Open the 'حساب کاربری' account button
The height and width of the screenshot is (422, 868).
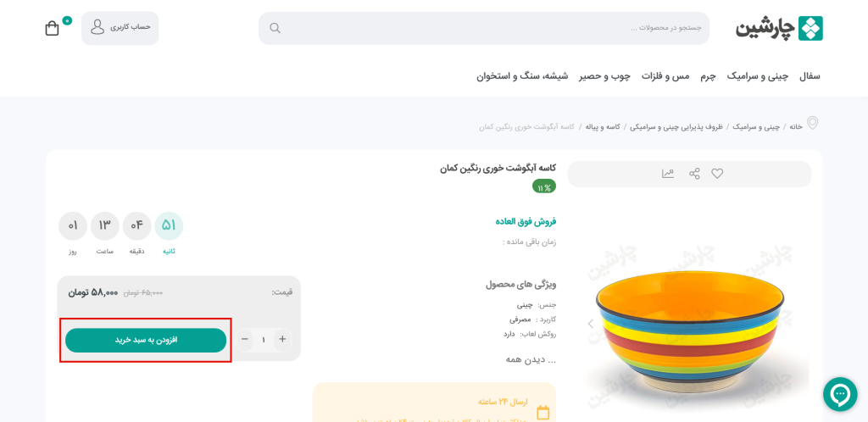120,28
